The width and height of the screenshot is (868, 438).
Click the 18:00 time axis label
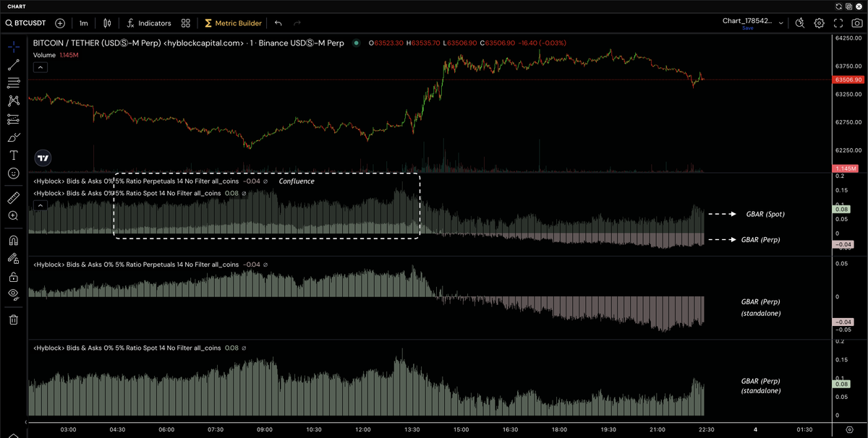559,429
